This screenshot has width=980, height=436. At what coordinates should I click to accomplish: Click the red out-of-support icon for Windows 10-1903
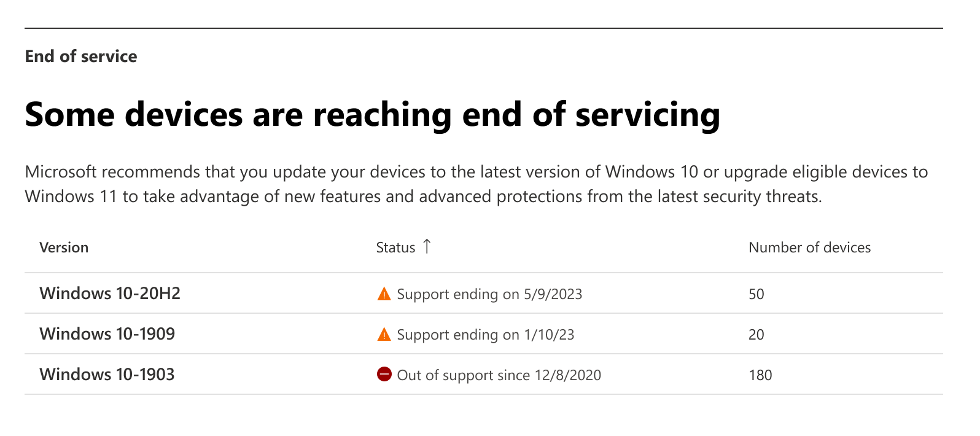[x=384, y=374]
